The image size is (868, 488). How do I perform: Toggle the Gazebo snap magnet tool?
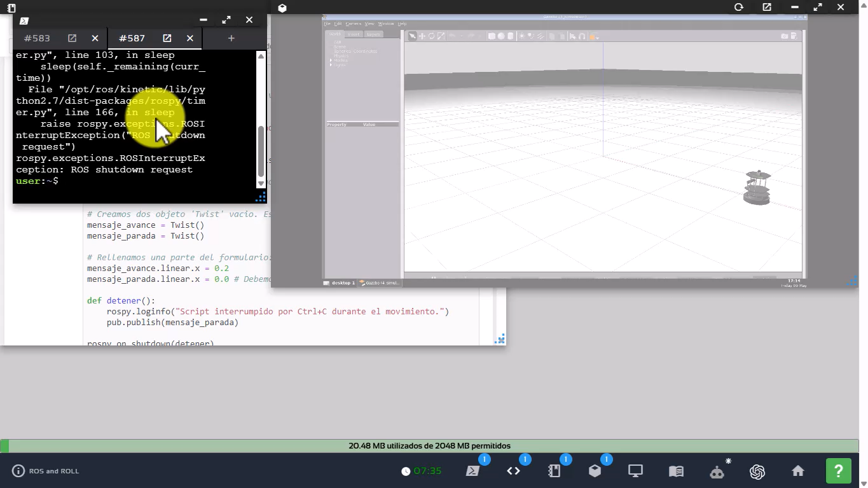(x=581, y=36)
